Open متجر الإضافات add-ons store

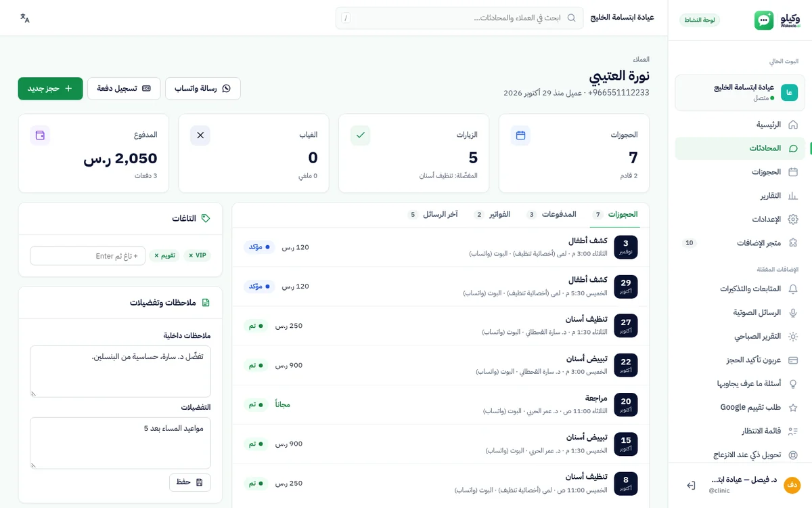click(x=740, y=242)
